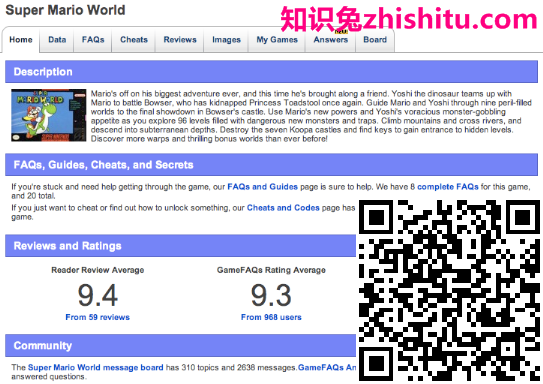Open Super Mario World message board link
The image size is (543, 384).
point(96,367)
